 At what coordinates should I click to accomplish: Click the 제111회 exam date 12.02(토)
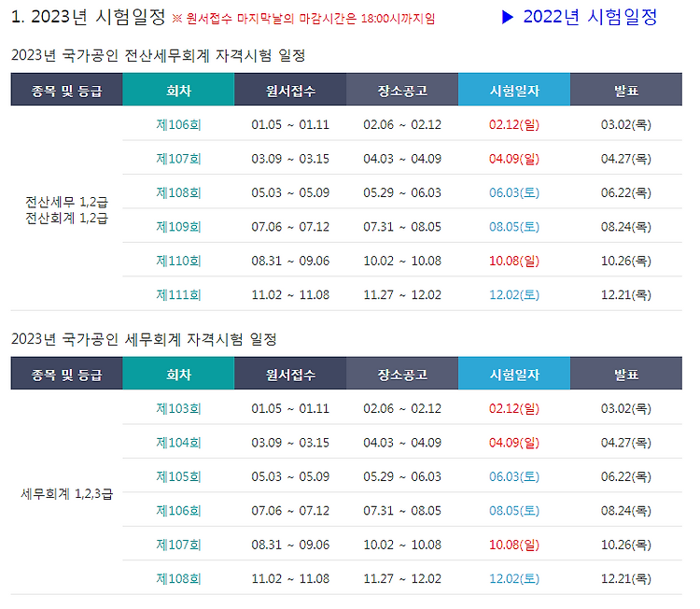[x=514, y=295]
